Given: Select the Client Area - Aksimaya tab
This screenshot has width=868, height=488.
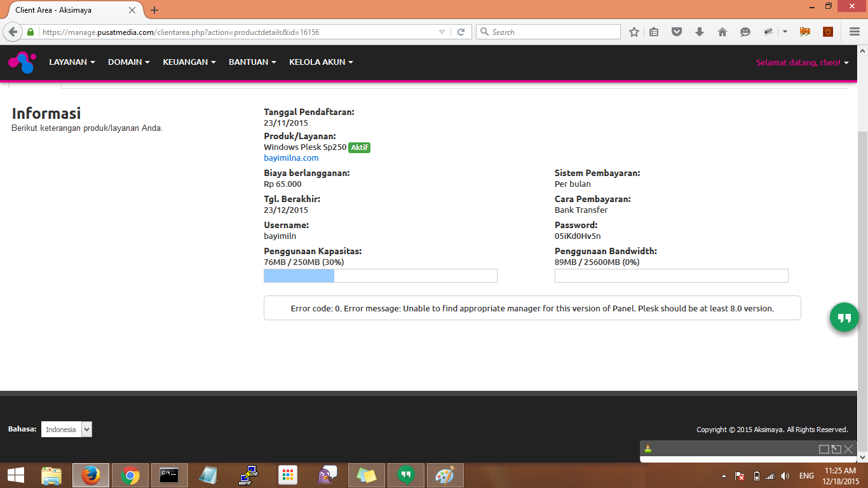Looking at the screenshot, I should 72,10.
